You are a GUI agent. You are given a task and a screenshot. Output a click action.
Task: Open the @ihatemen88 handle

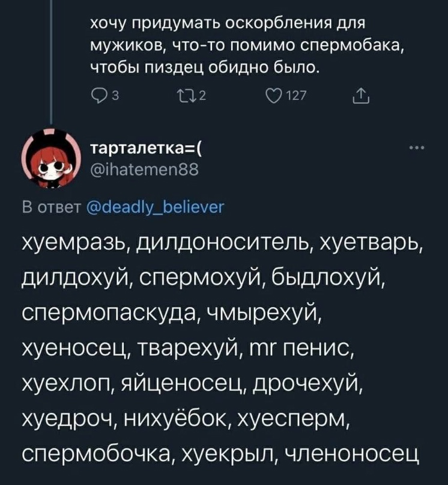pyautogui.click(x=144, y=170)
